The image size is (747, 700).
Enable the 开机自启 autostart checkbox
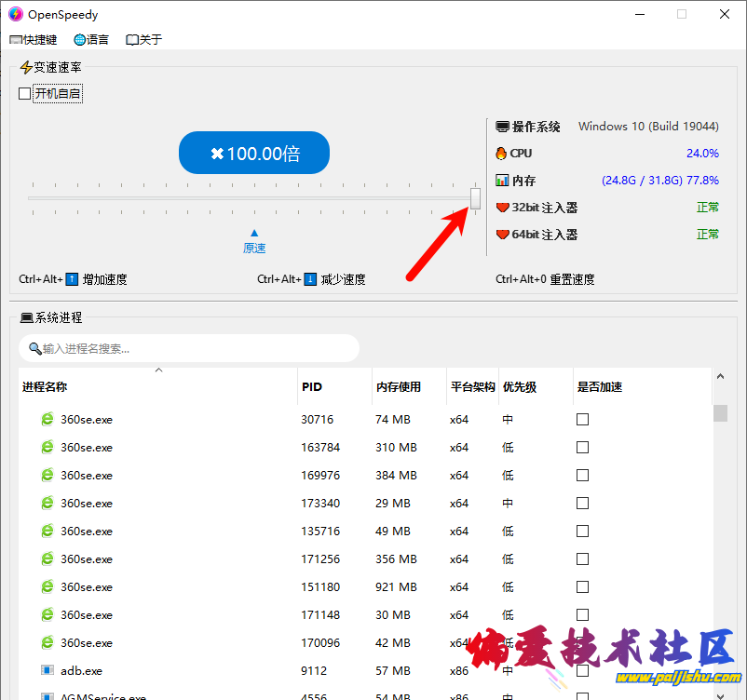[x=25, y=94]
